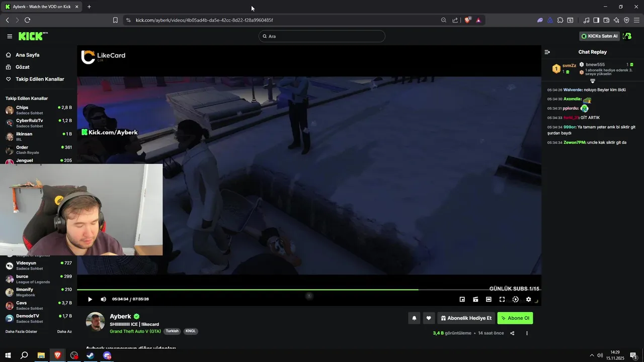Click chat user Zewon7PM

[575, 142]
